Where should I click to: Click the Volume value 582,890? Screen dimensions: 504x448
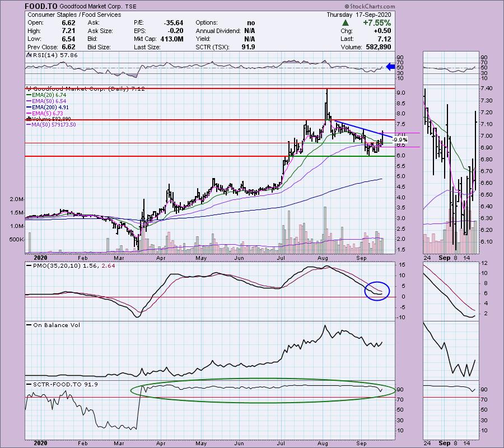click(x=379, y=47)
